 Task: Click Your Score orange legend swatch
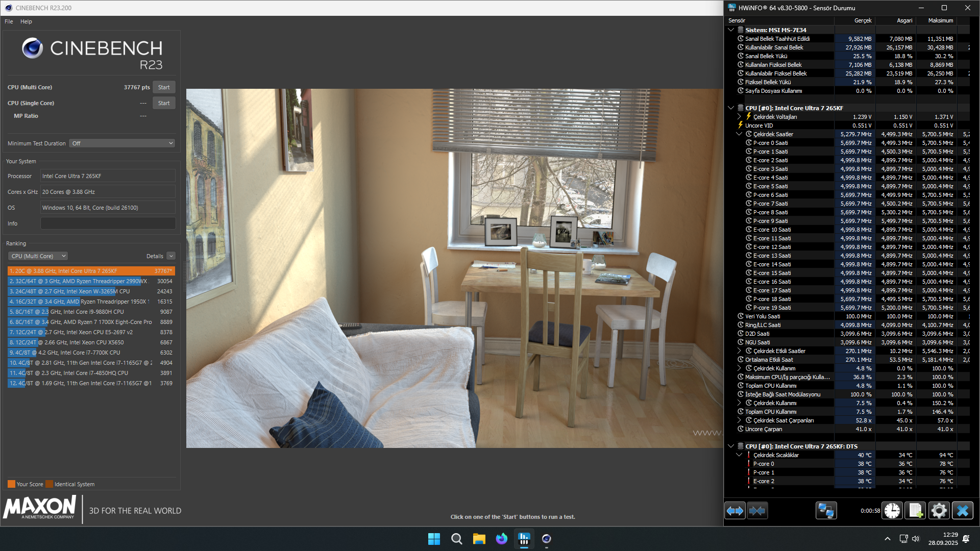click(11, 484)
